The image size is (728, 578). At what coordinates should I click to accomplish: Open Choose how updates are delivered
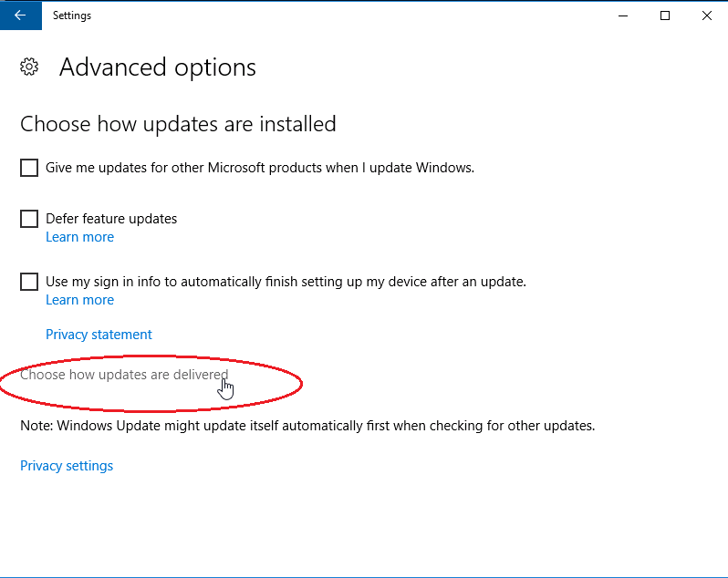point(124,375)
